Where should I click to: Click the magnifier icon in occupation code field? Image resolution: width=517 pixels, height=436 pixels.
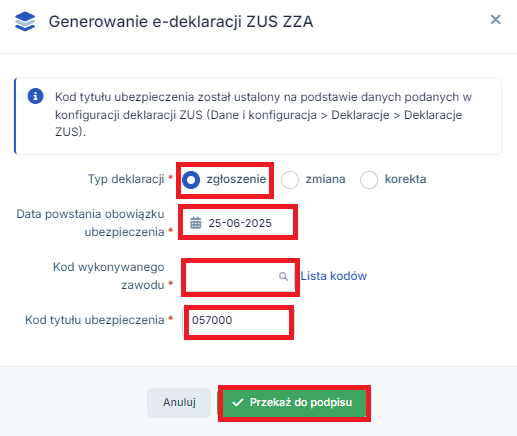click(x=283, y=276)
